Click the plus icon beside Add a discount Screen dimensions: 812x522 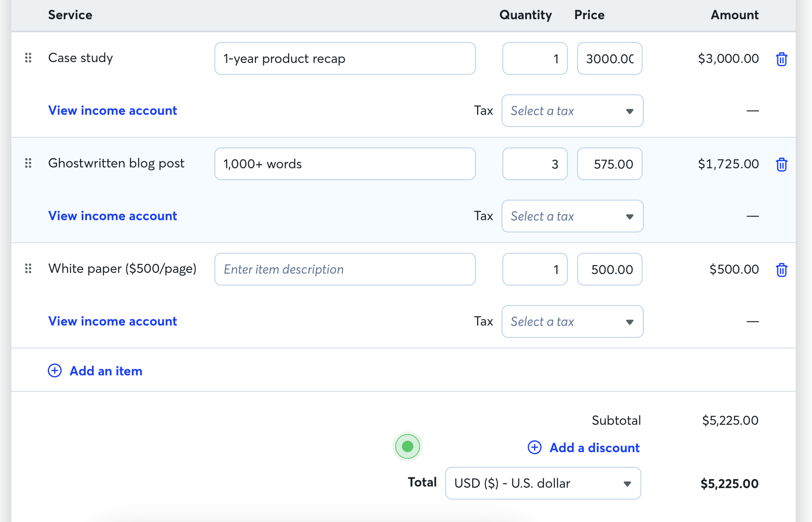tap(535, 448)
